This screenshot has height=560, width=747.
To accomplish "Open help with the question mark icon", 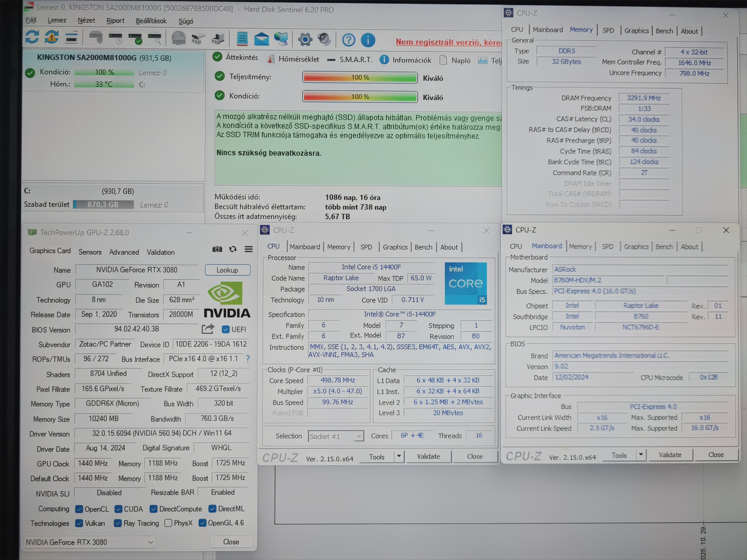I will tap(348, 40).
